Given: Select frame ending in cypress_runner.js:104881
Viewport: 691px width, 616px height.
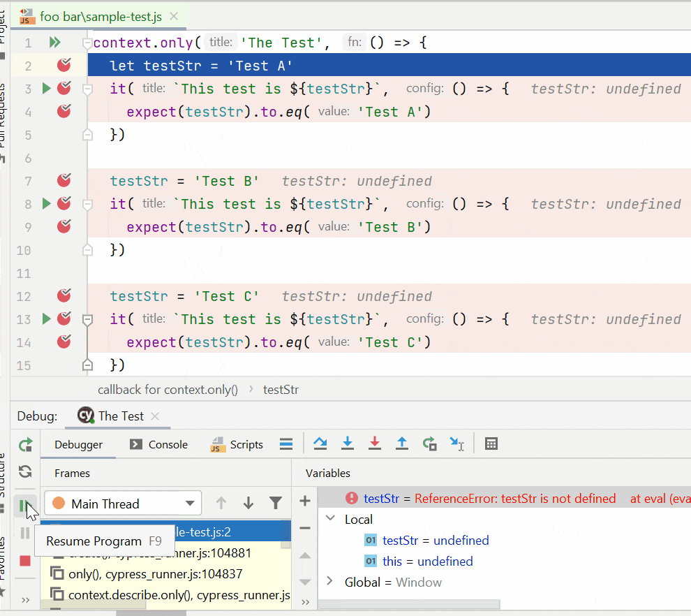Looking at the screenshot, I should pyautogui.click(x=166, y=553).
